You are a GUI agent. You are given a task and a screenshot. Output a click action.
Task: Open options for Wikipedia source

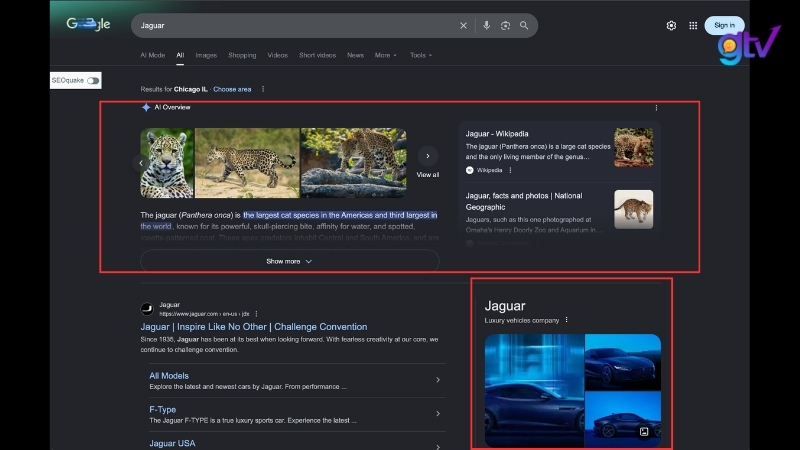[510, 170]
